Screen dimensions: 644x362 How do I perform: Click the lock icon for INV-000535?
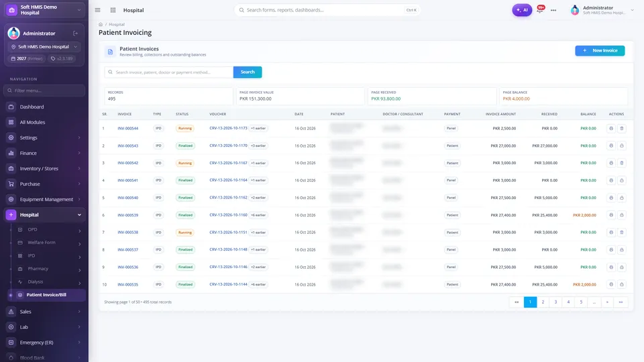622,284
